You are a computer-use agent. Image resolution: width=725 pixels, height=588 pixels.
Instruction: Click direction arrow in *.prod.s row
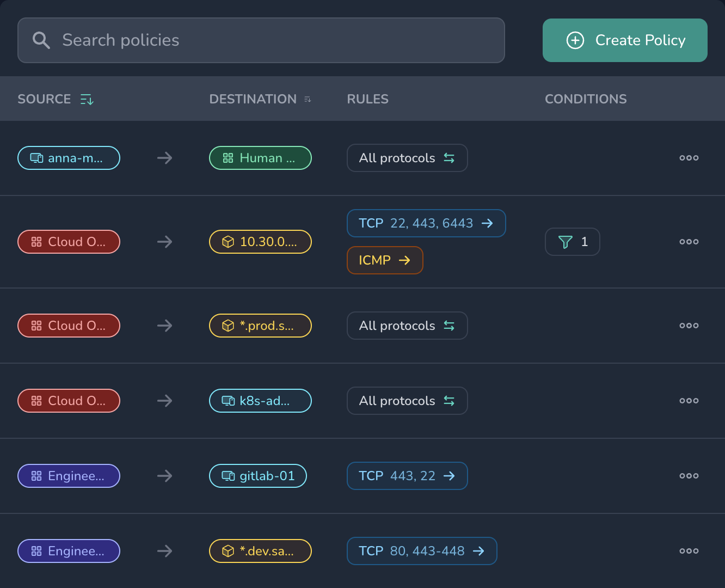tap(165, 326)
